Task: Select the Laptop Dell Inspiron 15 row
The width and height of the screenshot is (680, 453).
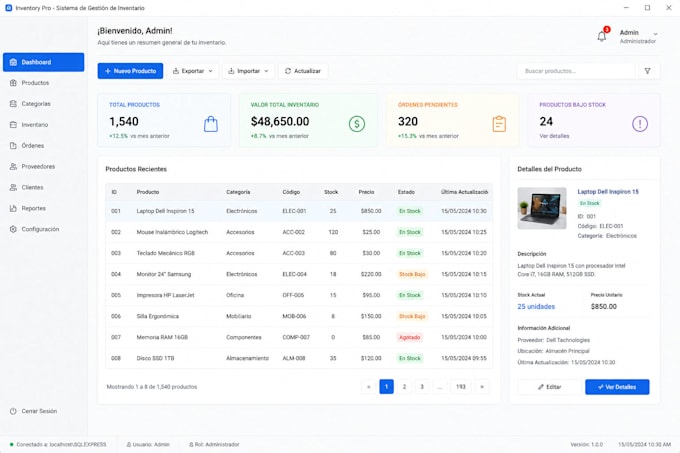Action: (299, 211)
